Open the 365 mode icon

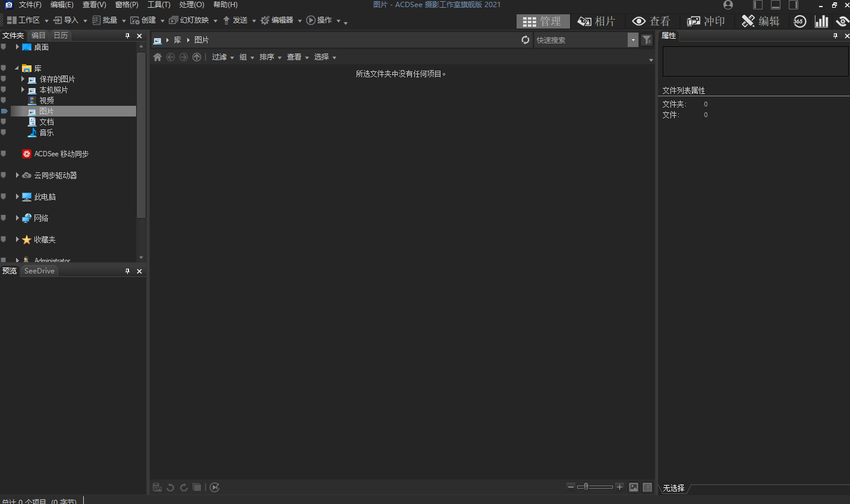click(799, 21)
